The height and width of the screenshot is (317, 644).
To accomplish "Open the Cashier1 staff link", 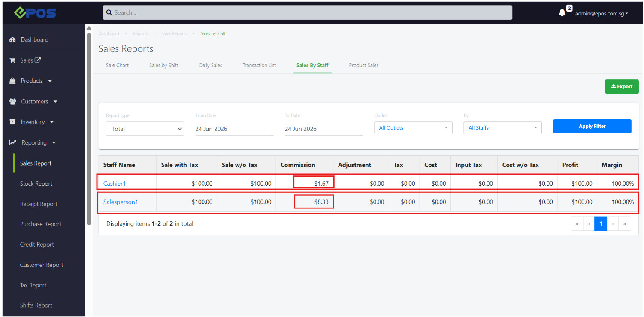I will (x=115, y=184).
